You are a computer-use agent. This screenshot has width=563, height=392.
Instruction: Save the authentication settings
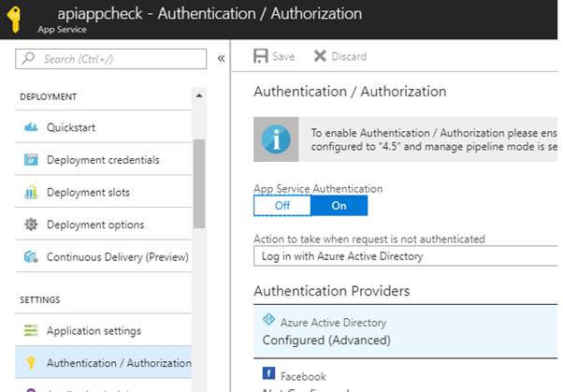coord(274,56)
